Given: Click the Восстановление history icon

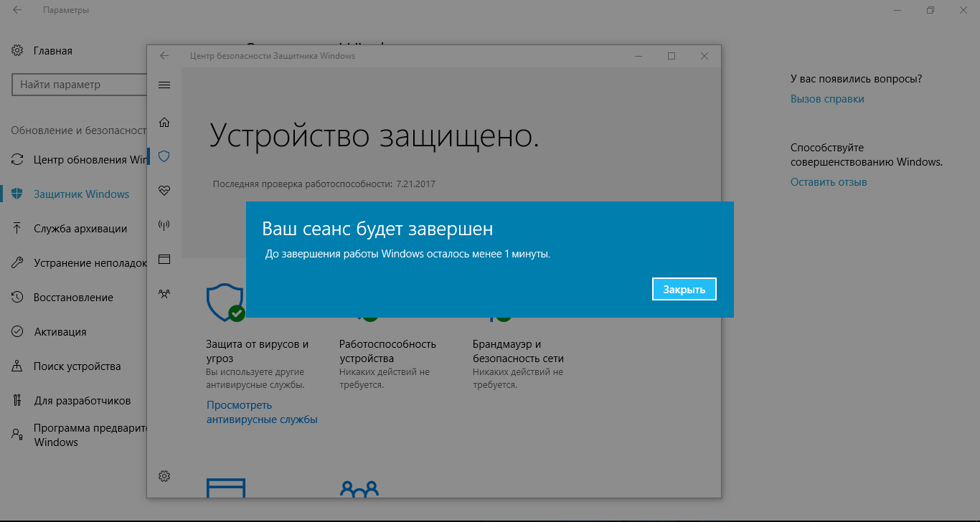Looking at the screenshot, I should tap(17, 298).
